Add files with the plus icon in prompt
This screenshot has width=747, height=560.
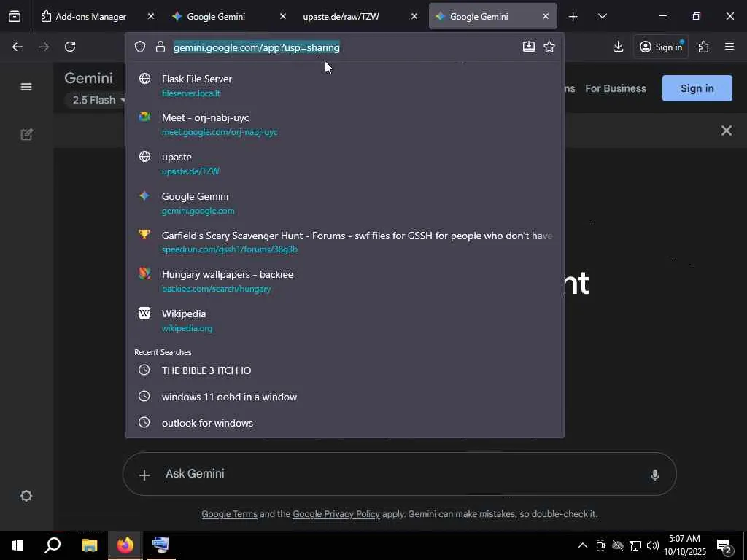click(x=144, y=475)
